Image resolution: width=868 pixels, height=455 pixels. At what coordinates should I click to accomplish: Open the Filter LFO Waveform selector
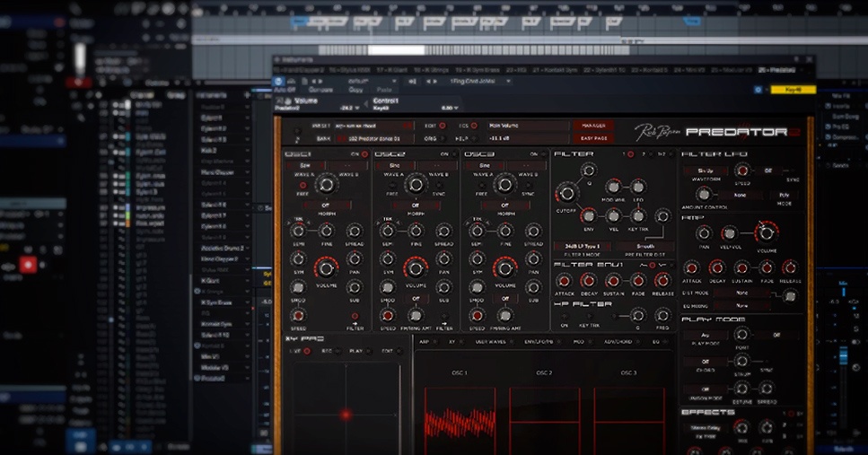pyautogui.click(x=705, y=171)
